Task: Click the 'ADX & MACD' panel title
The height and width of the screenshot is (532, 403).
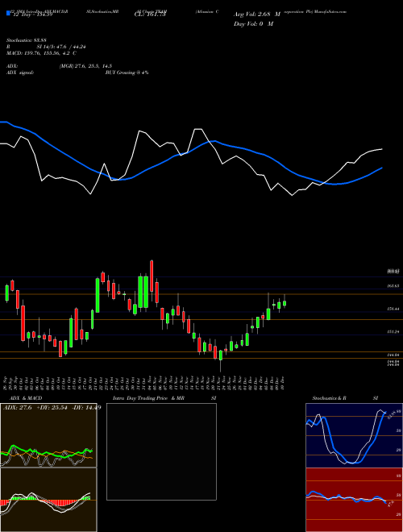Action: click(26, 398)
